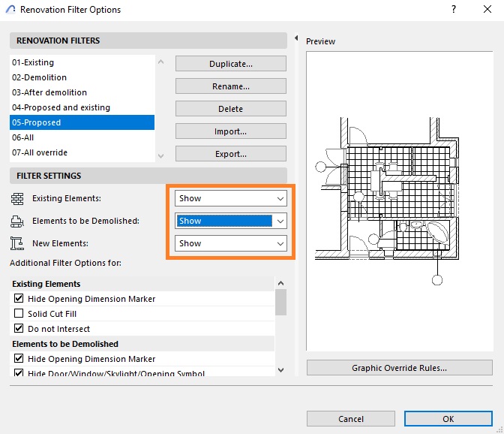The width and height of the screenshot is (504, 434).
Task: Open the Existing Elements Show dropdown
Action: click(x=231, y=198)
